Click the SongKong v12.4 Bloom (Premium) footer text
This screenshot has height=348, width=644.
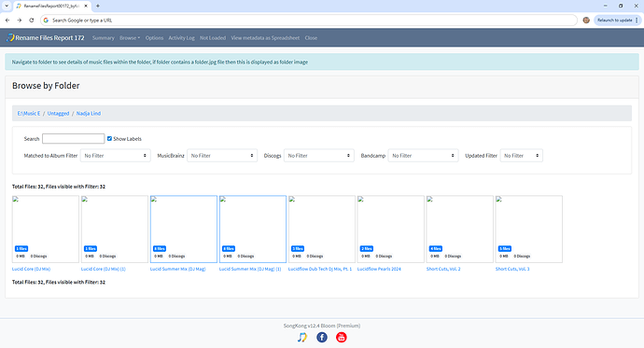click(322, 326)
